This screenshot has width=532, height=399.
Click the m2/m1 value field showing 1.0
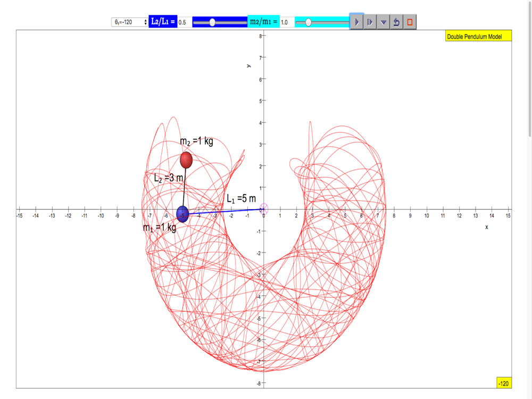[287, 22]
